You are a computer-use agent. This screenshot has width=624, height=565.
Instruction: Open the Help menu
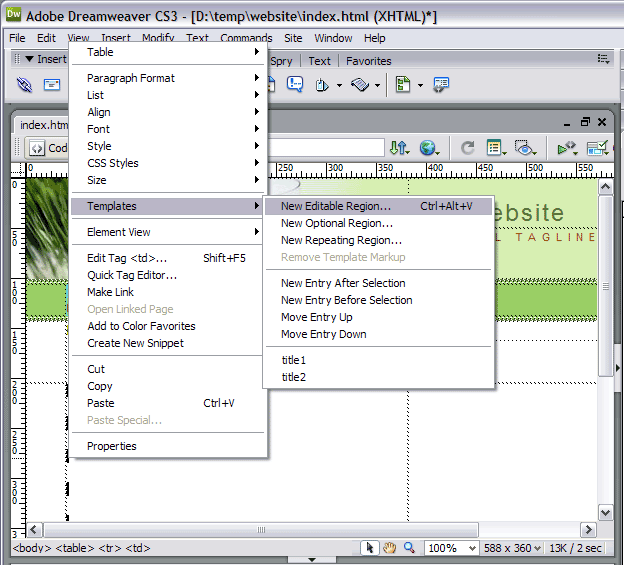(374, 38)
